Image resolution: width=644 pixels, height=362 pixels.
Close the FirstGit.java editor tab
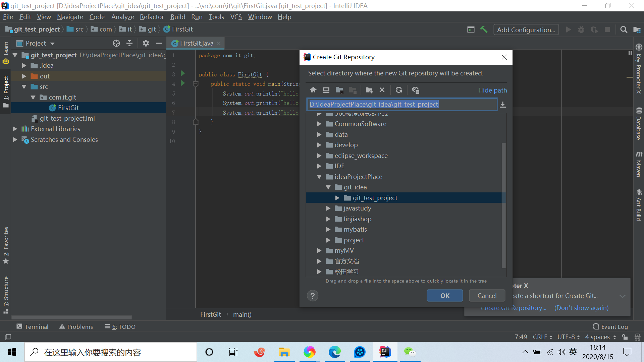tap(219, 43)
